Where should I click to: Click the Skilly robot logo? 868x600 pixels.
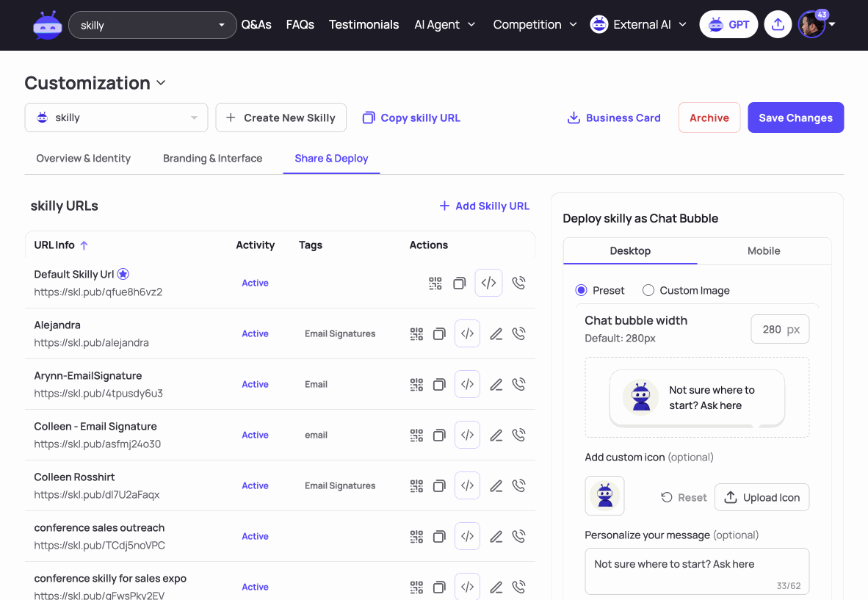[48, 26]
